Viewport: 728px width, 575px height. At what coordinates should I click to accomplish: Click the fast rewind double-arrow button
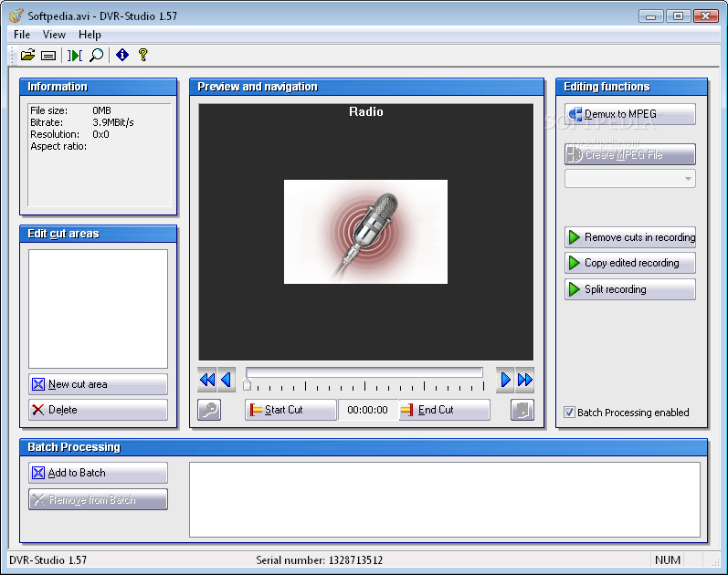pyautogui.click(x=207, y=380)
